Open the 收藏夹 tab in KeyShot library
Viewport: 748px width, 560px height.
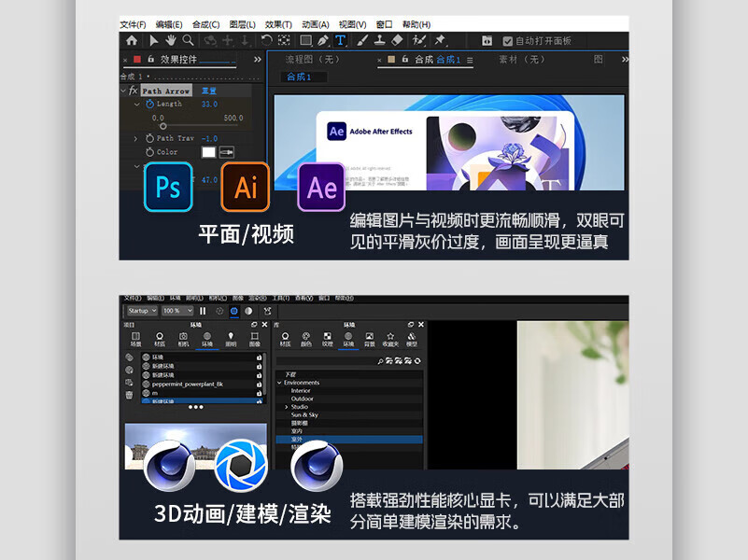click(390, 340)
